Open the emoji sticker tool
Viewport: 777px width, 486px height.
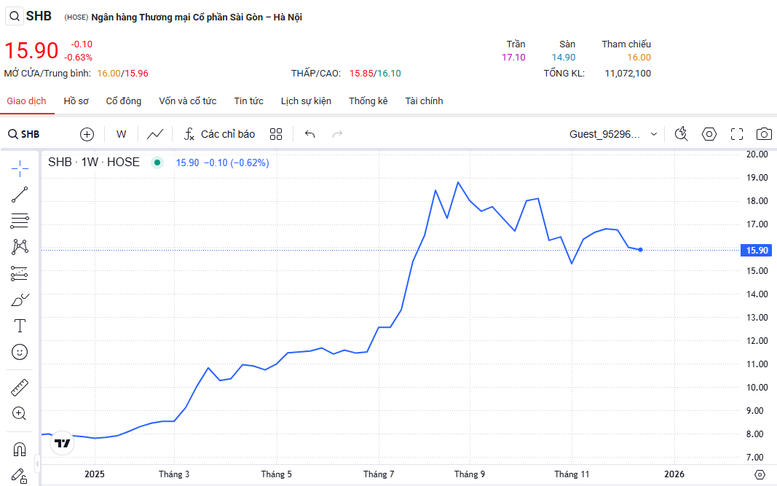[19, 352]
